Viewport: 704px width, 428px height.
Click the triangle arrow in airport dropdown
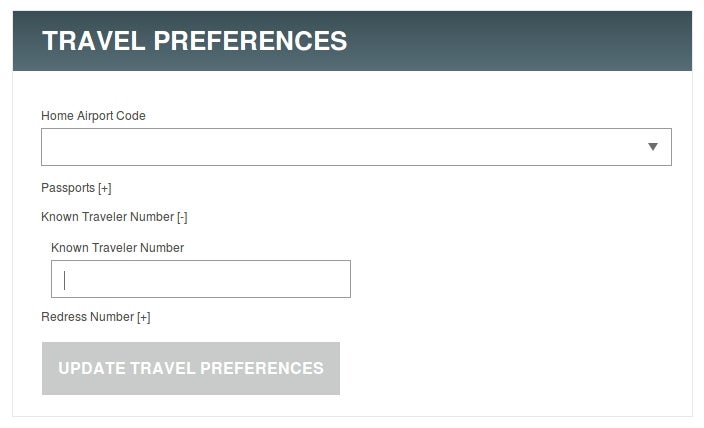tap(653, 147)
